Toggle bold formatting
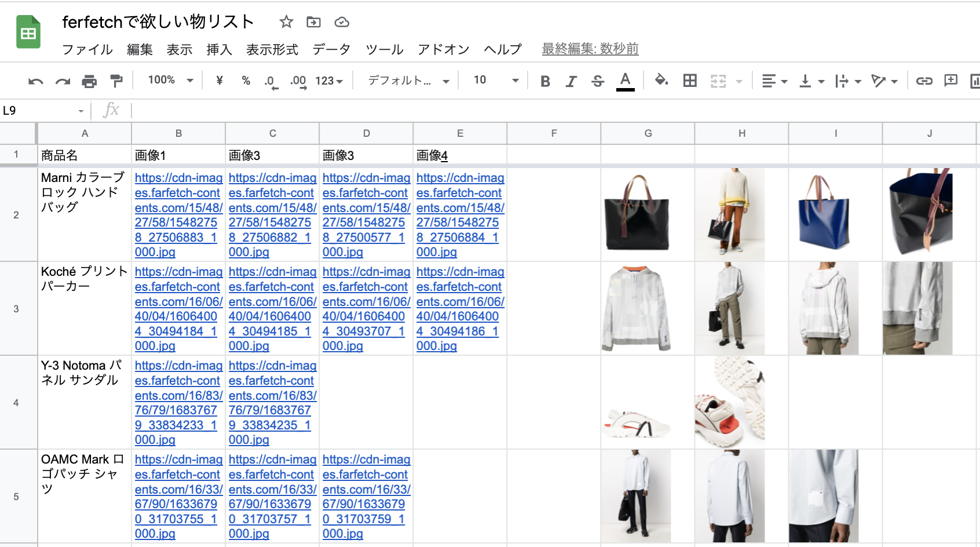This screenshot has width=980, height=547. click(x=544, y=81)
